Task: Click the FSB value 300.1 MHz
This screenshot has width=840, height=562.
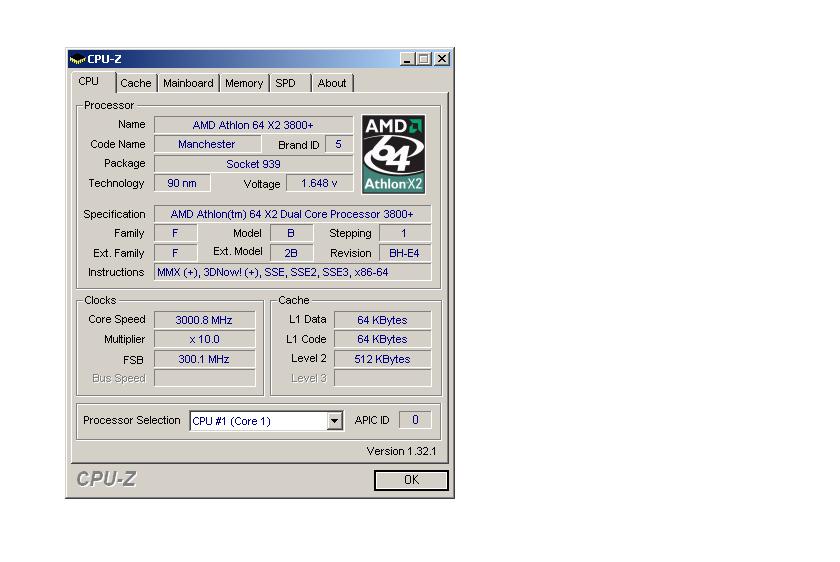Action: (x=204, y=359)
